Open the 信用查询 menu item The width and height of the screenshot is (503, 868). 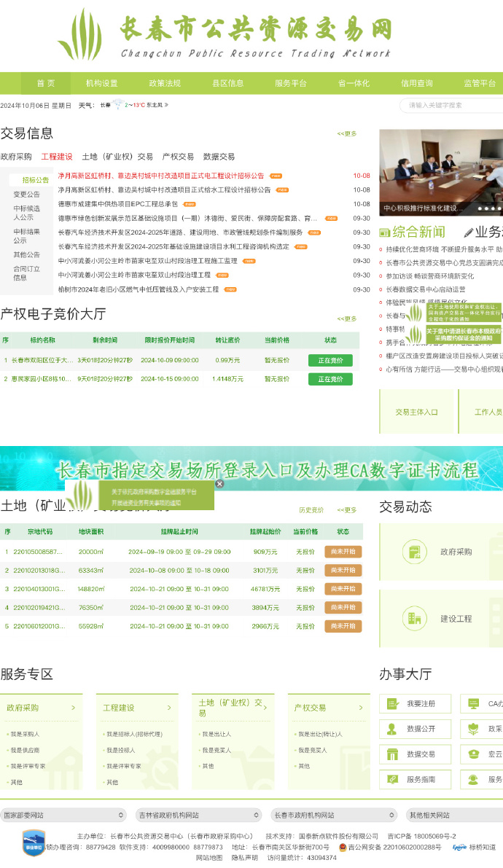pos(416,83)
